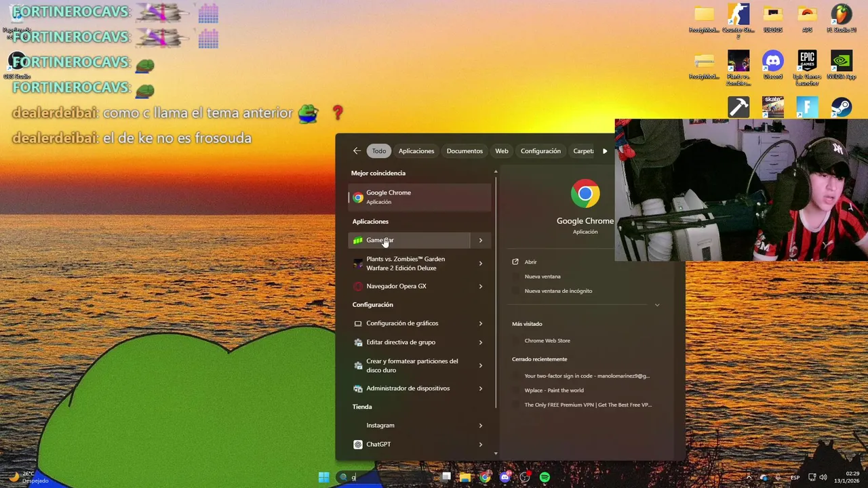Switch to Configuración filter tab
The width and height of the screenshot is (868, 488).
click(540, 151)
